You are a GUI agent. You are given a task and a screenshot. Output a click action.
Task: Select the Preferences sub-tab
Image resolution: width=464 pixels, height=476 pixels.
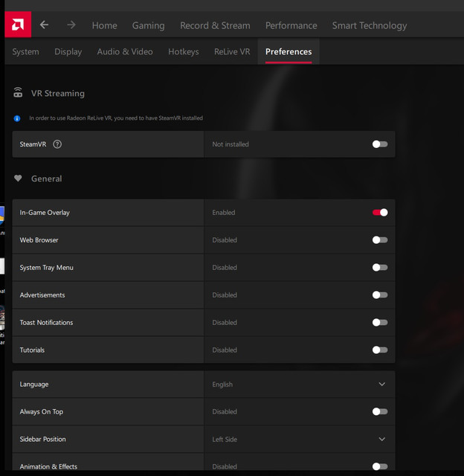(x=289, y=51)
